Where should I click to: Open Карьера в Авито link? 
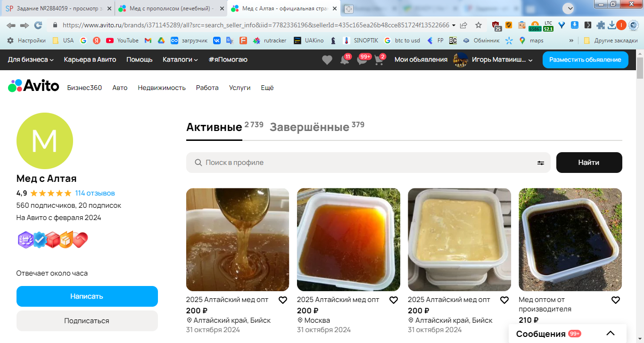[90, 59]
